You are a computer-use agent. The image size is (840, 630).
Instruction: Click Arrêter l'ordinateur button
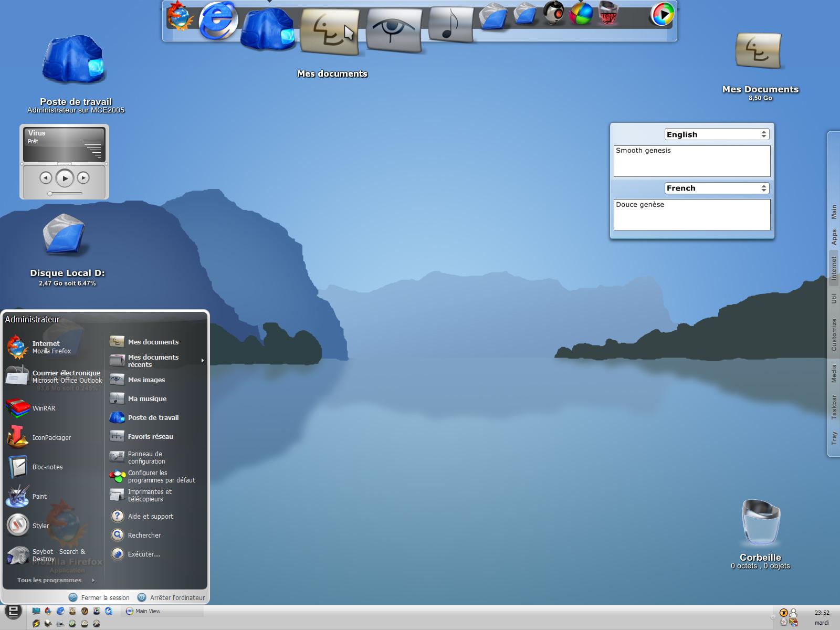(x=171, y=597)
